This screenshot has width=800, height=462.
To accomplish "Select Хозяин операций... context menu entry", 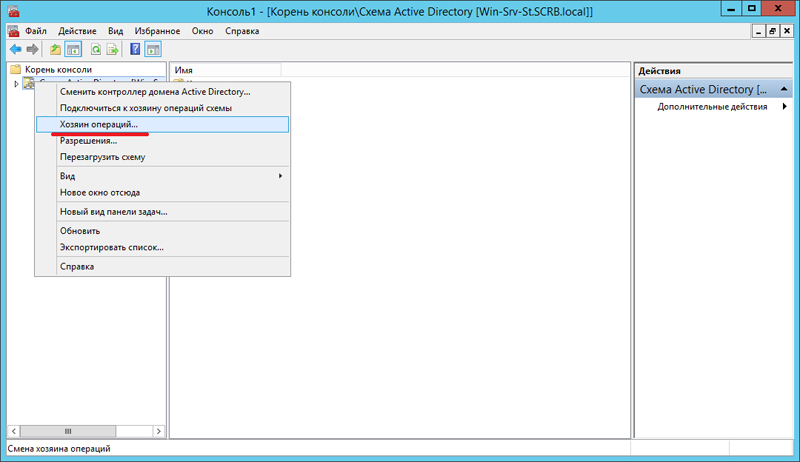I will [x=162, y=124].
